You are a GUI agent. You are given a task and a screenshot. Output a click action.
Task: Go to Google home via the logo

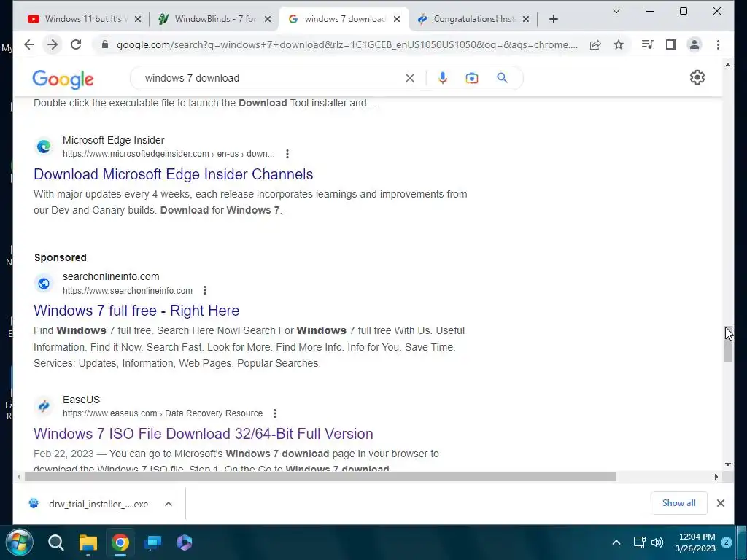click(63, 79)
